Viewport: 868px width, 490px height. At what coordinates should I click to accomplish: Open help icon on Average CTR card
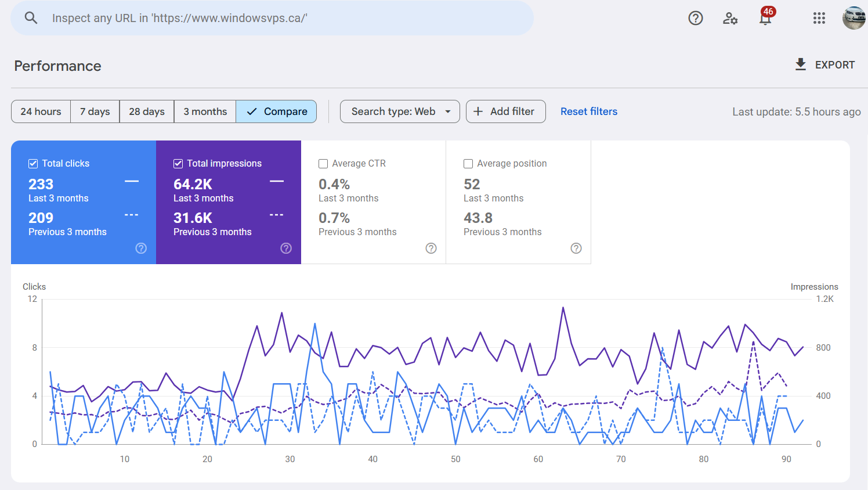(431, 248)
